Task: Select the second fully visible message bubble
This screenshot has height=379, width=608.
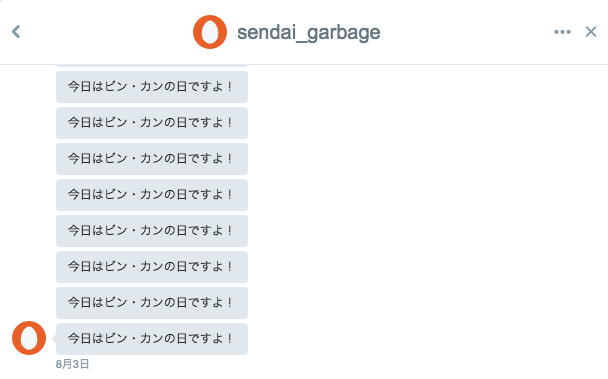Action: tap(152, 123)
